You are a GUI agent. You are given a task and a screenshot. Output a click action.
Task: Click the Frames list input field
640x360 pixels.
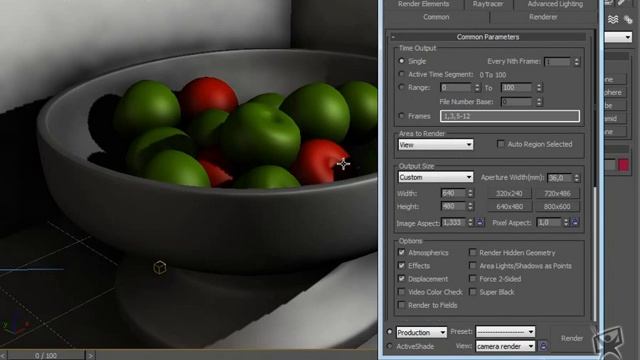pos(510,116)
